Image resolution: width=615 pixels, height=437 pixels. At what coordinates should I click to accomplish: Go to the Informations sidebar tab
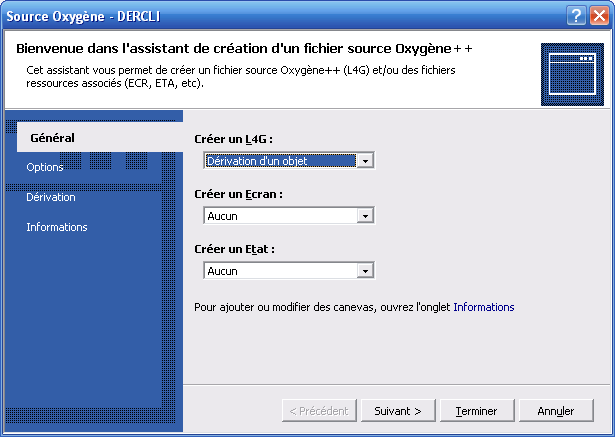tap(57, 227)
